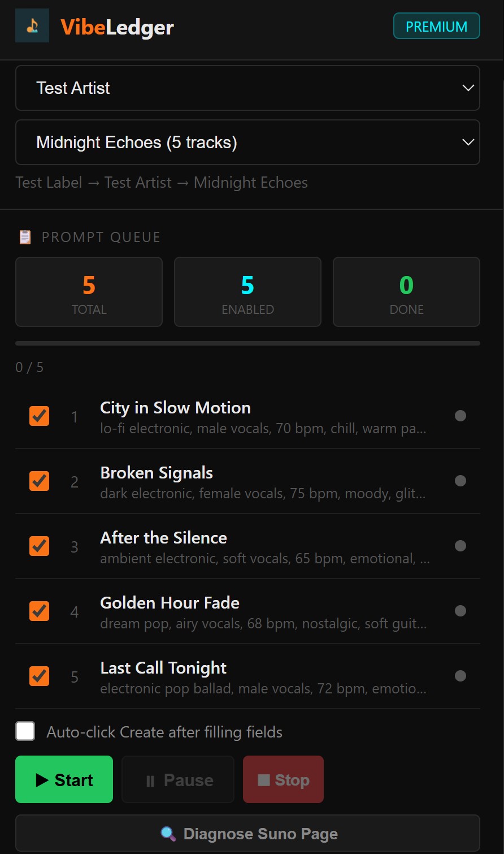The height and width of the screenshot is (854, 504).
Task: Uncheck the Broken Signals track
Action: pos(39,481)
